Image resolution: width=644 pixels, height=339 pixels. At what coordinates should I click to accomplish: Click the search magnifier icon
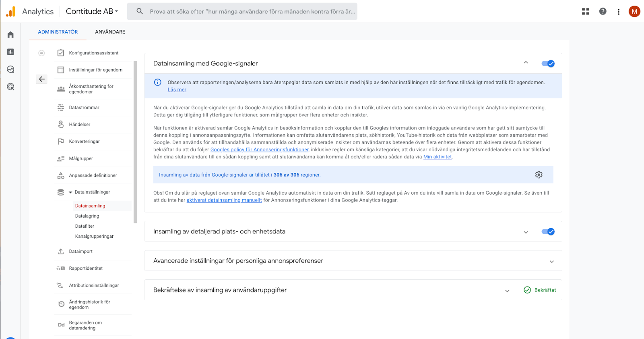click(x=140, y=11)
